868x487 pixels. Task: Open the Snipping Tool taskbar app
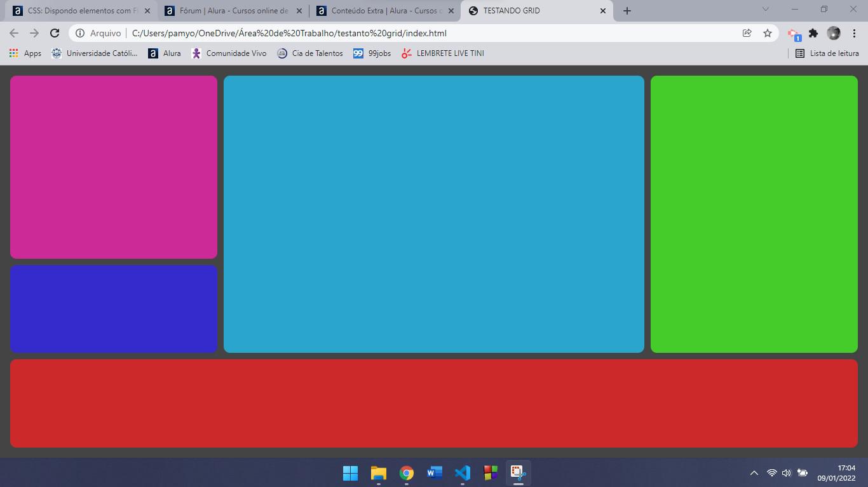pos(519,473)
